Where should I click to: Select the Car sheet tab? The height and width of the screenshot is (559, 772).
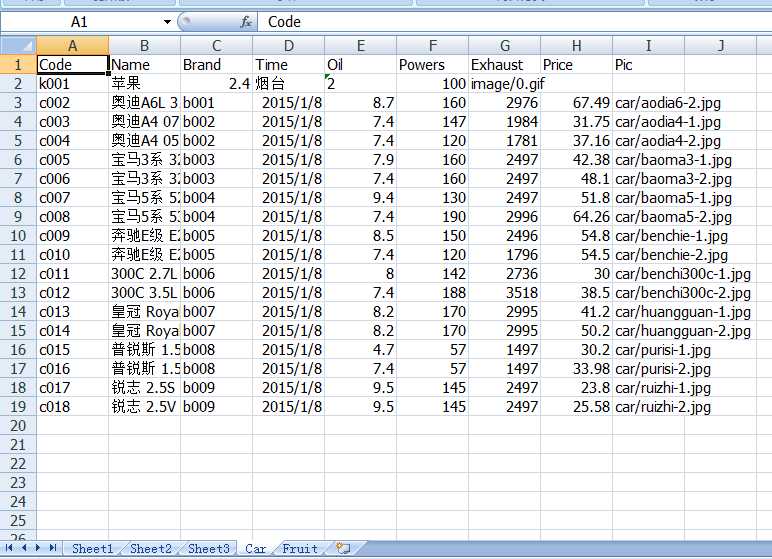[x=256, y=549]
